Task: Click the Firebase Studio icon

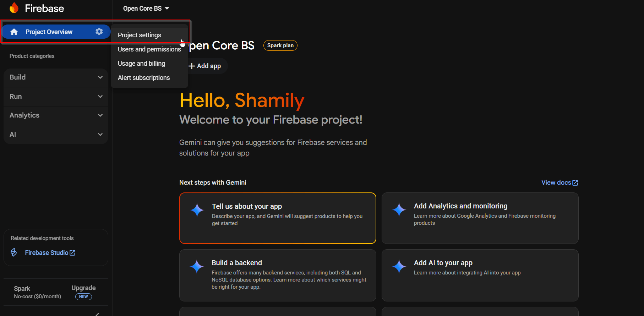Action: pos(14,252)
